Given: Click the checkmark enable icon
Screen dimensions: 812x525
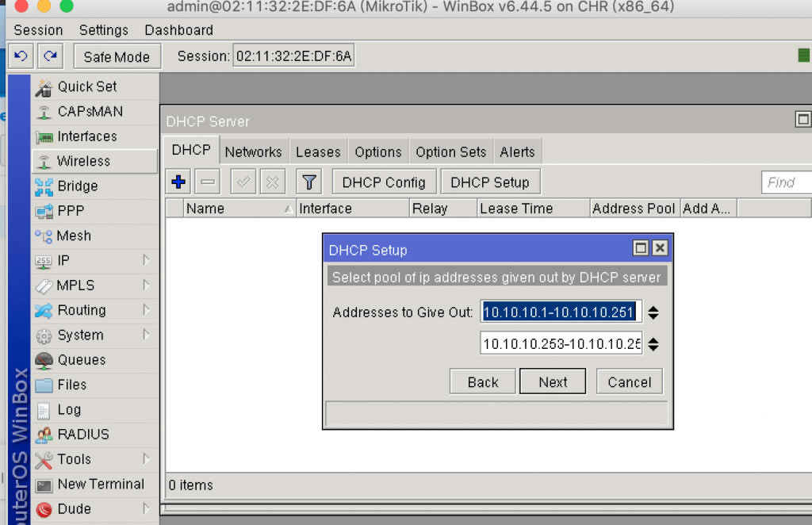Looking at the screenshot, I should coord(243,182).
